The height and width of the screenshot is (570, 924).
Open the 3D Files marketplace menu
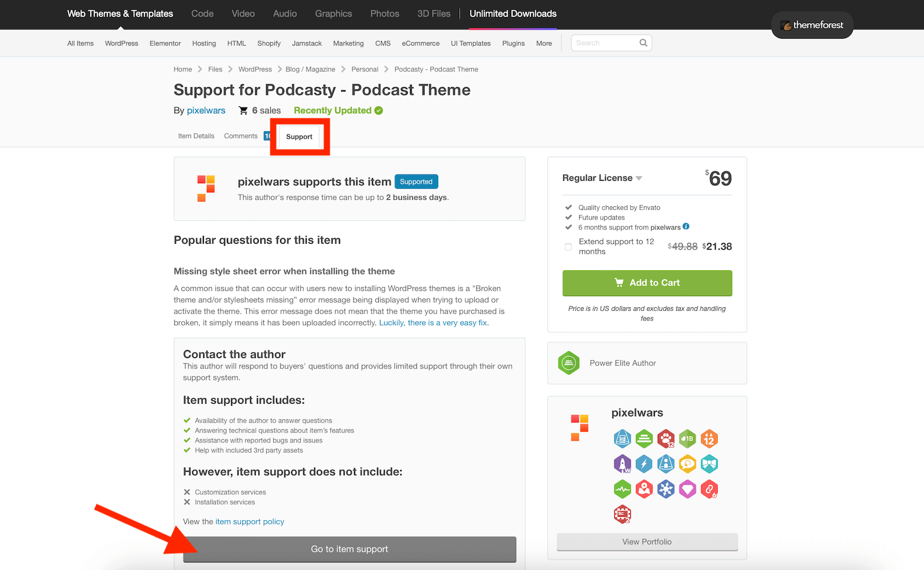pos(434,14)
